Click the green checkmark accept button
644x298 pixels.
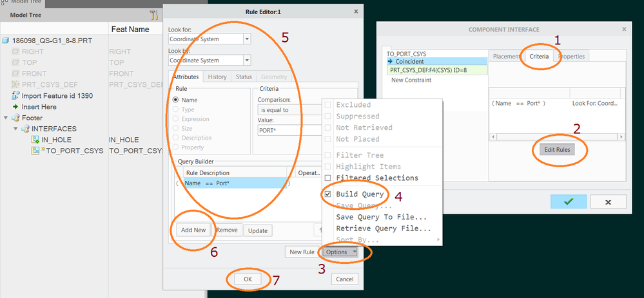tap(568, 201)
